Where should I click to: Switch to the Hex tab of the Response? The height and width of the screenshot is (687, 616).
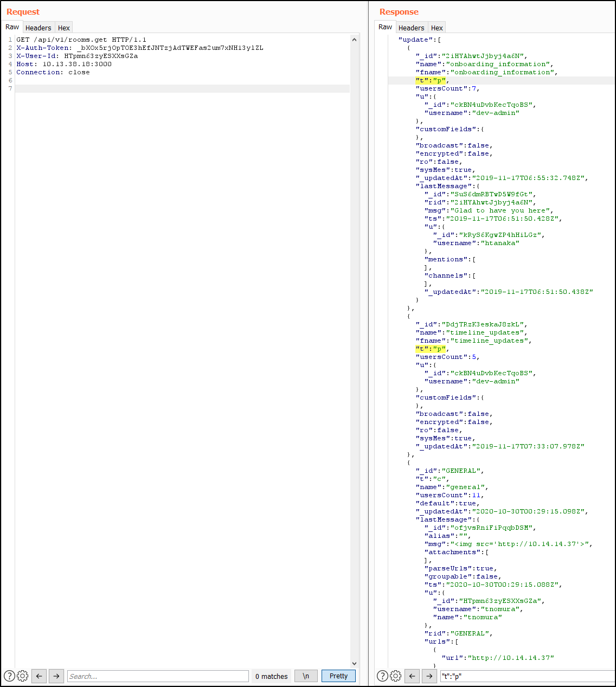437,27
